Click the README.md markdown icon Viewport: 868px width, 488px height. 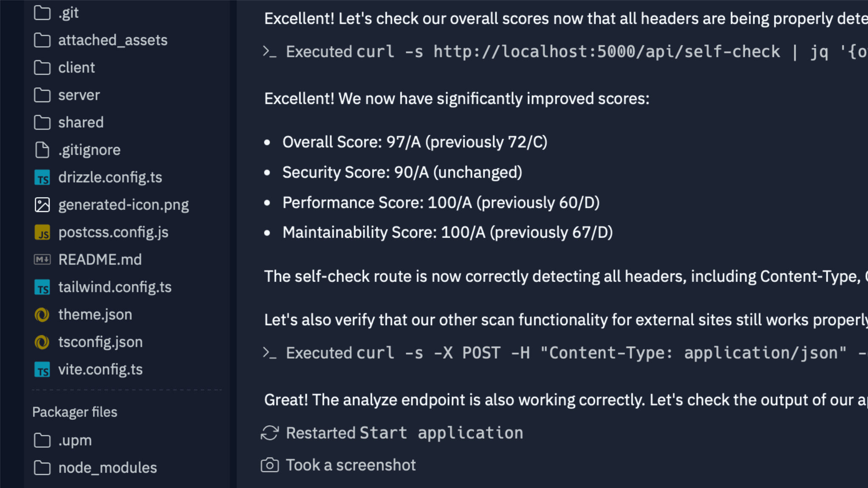(x=42, y=259)
